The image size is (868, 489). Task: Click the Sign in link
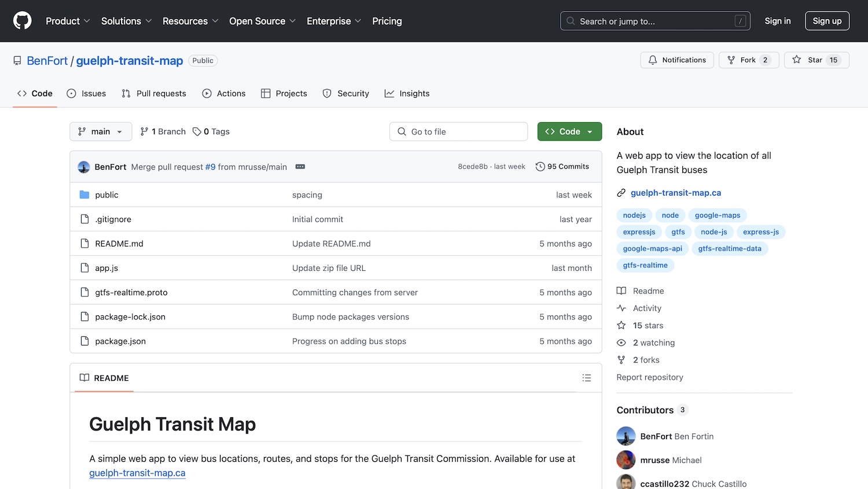coord(778,21)
